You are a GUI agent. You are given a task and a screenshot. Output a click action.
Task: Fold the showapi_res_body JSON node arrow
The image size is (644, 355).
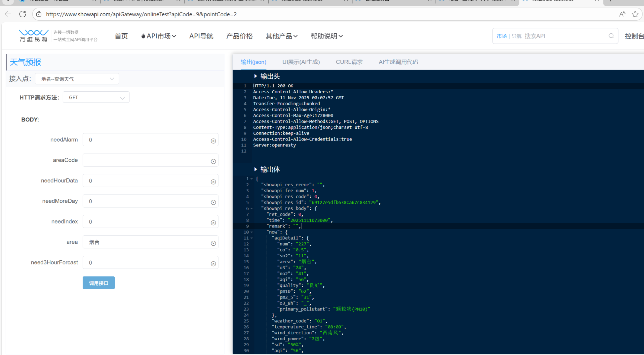pos(252,209)
